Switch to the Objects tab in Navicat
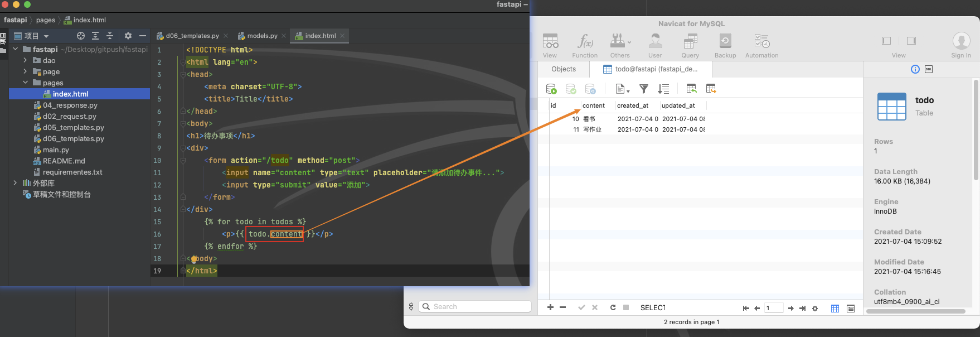Screen dimensions: 980x337 564,69
